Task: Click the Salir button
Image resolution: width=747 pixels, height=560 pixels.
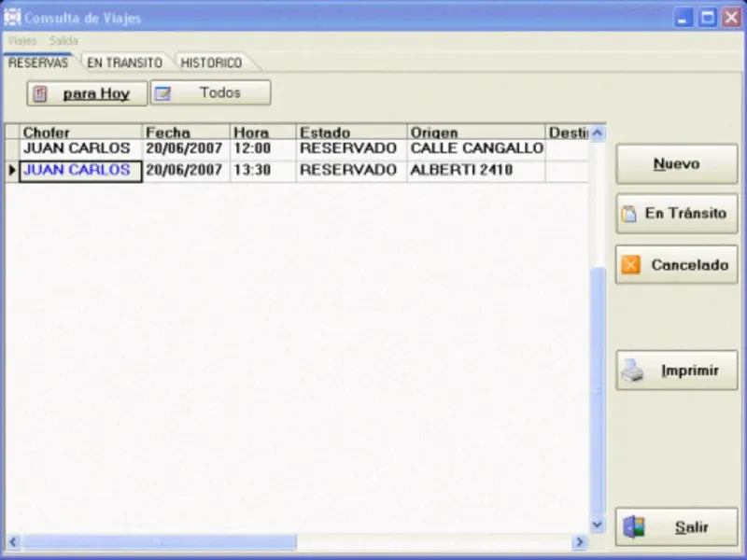Action: (x=676, y=526)
